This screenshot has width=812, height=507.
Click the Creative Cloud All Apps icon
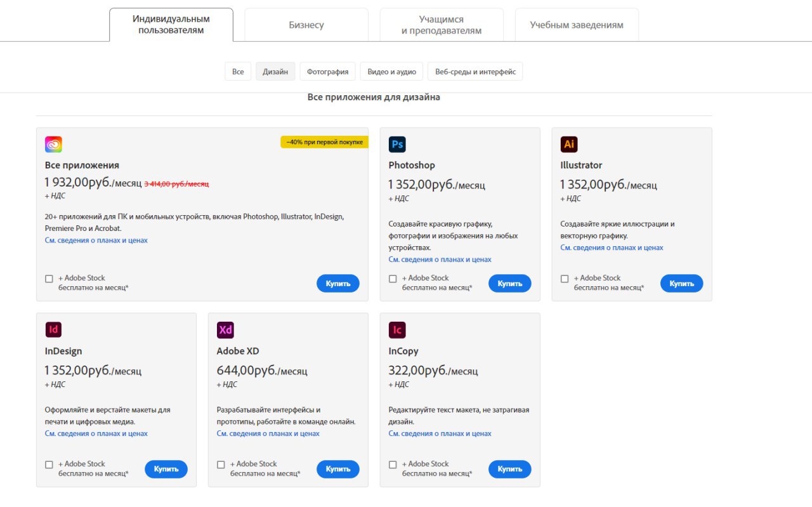[x=53, y=144]
